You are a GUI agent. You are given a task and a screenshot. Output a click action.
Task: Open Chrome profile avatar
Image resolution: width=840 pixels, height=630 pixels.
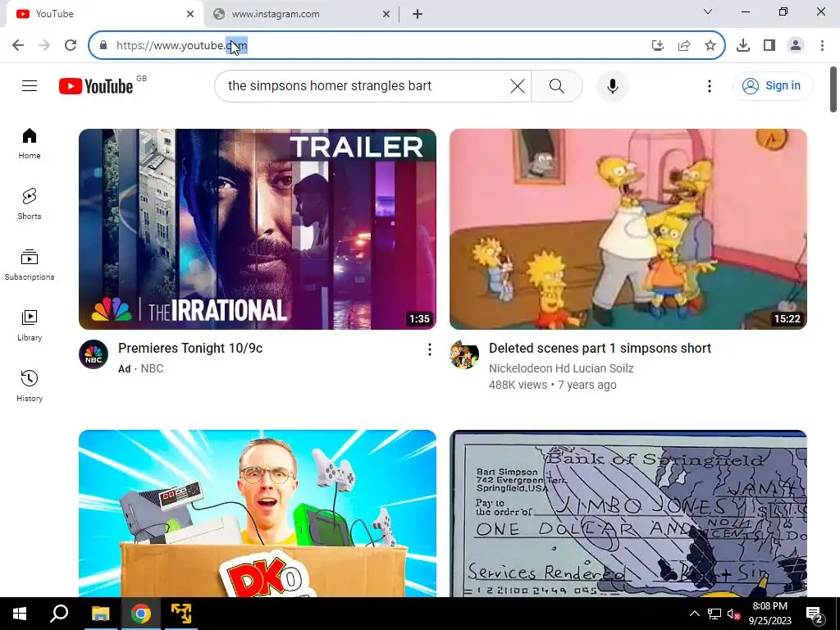point(796,45)
